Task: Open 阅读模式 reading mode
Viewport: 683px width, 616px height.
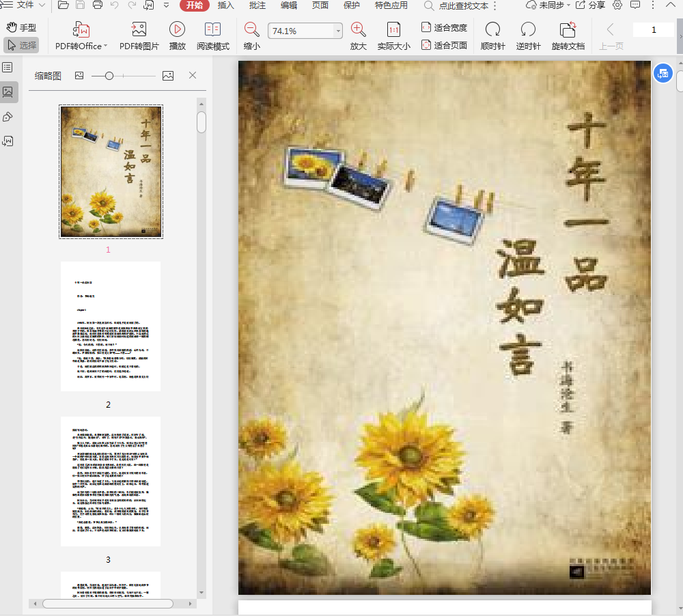Action: tap(213, 30)
